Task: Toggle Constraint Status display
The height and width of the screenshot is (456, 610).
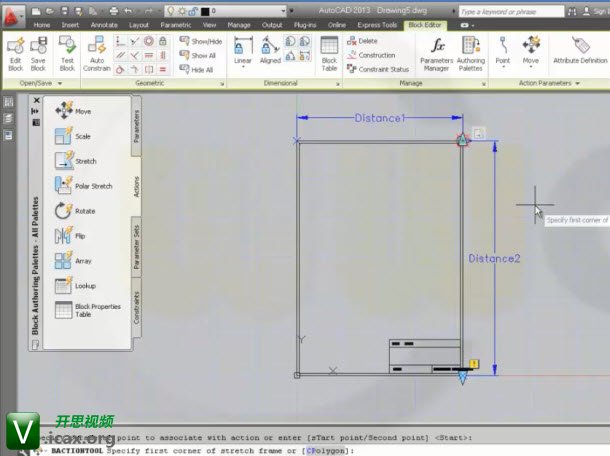Action: click(x=378, y=69)
